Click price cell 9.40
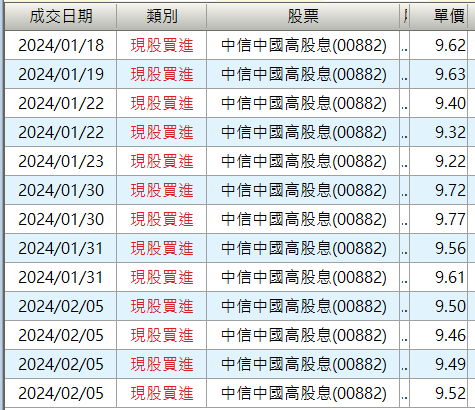 point(439,103)
